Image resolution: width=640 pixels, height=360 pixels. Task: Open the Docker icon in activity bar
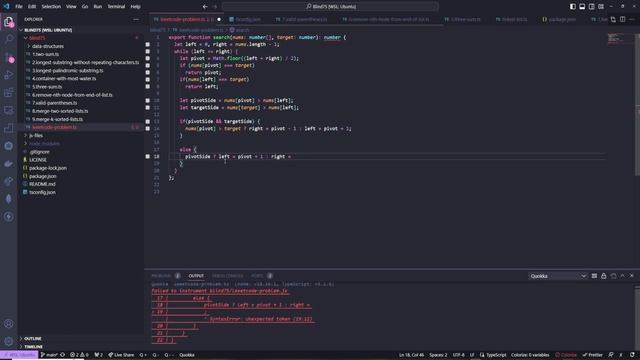coord(9,164)
